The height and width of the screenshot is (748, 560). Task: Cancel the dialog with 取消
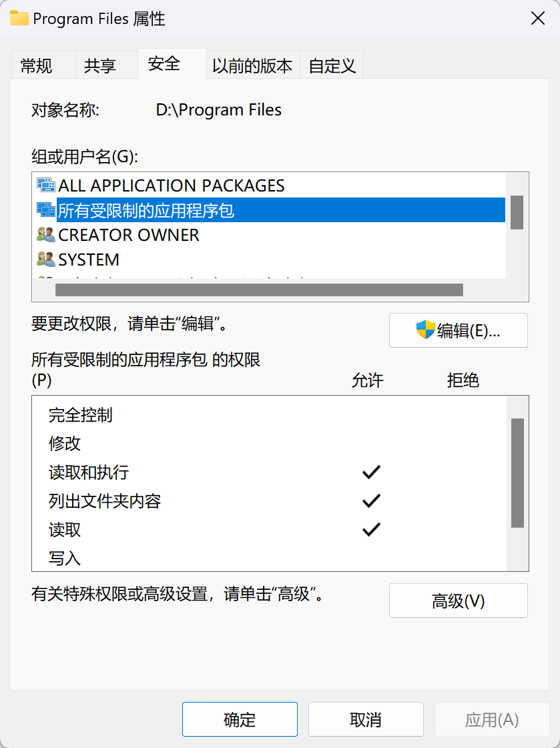click(366, 719)
